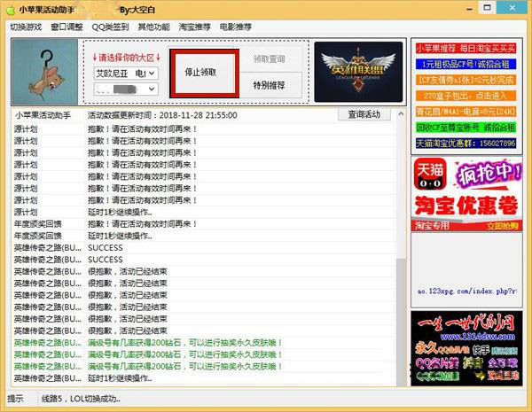Click the ao.123xpg.com URL text
This screenshot has height=412, width=532.
point(467,292)
